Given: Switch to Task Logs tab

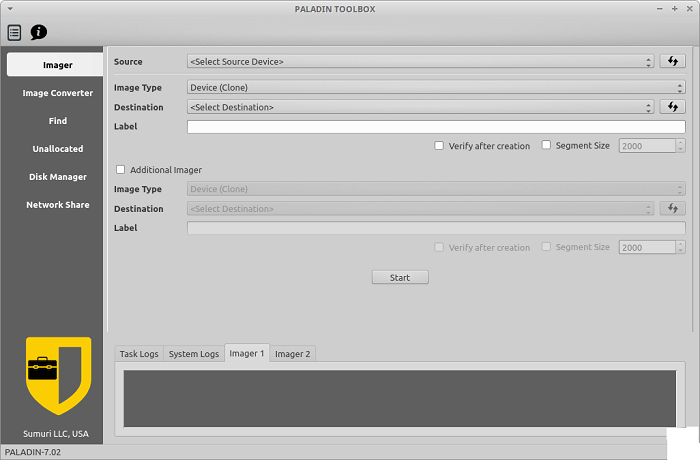Looking at the screenshot, I should (x=139, y=354).
